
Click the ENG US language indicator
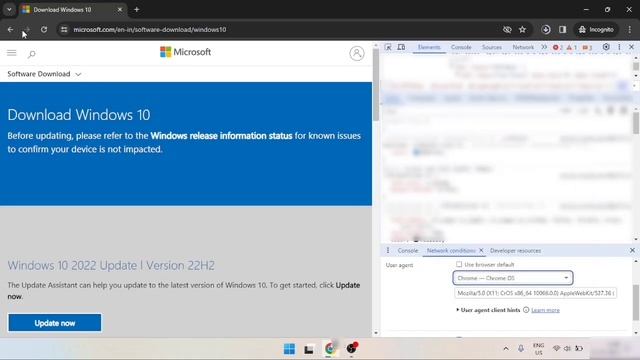pos(538,349)
